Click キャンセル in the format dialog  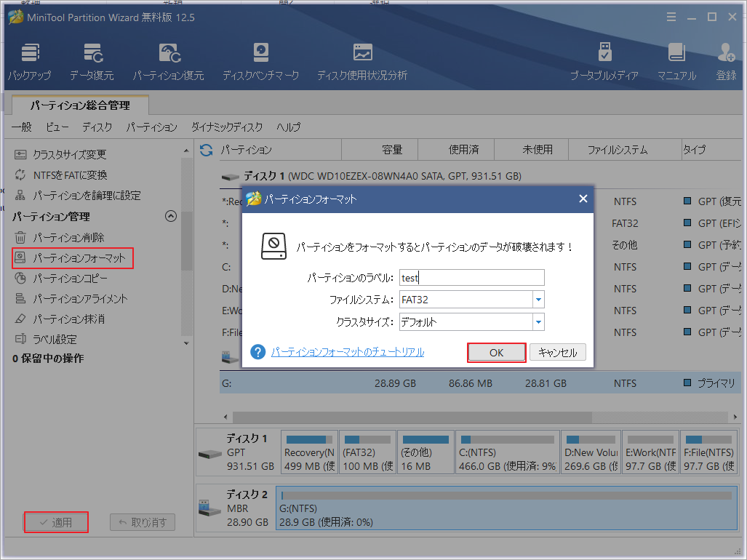(x=557, y=353)
